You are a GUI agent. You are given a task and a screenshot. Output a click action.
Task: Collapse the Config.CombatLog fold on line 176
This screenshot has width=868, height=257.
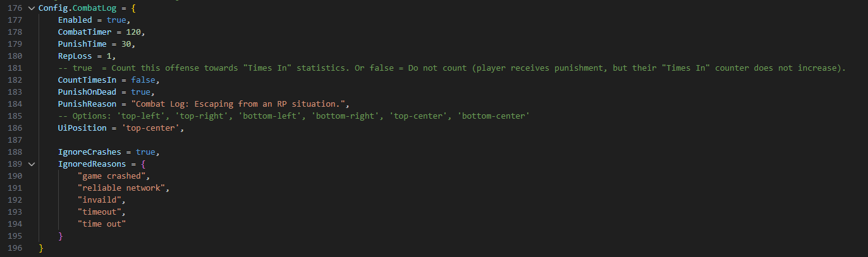coord(31,8)
